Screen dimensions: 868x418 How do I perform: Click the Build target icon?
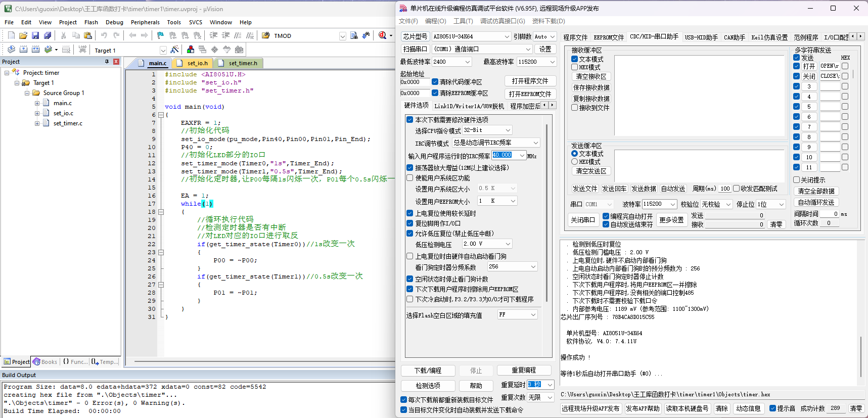tap(24, 50)
